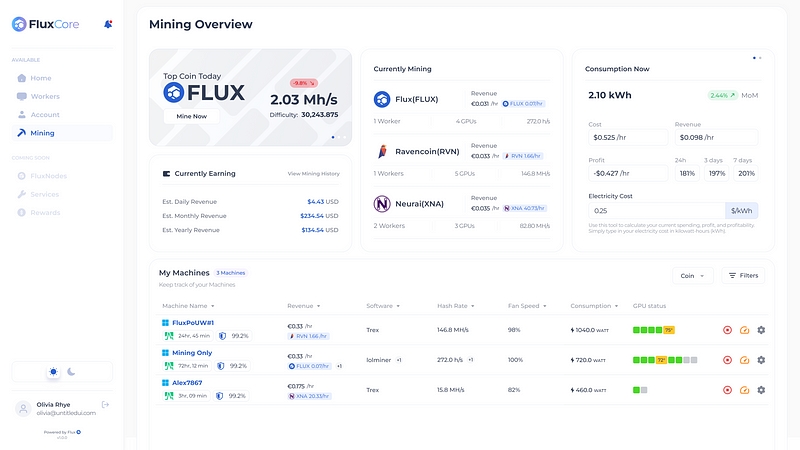Open View Mining History link
The image size is (800, 450).
(313, 173)
